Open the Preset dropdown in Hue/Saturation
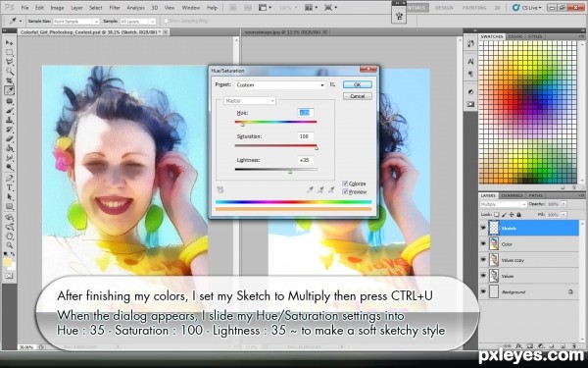 click(x=280, y=84)
